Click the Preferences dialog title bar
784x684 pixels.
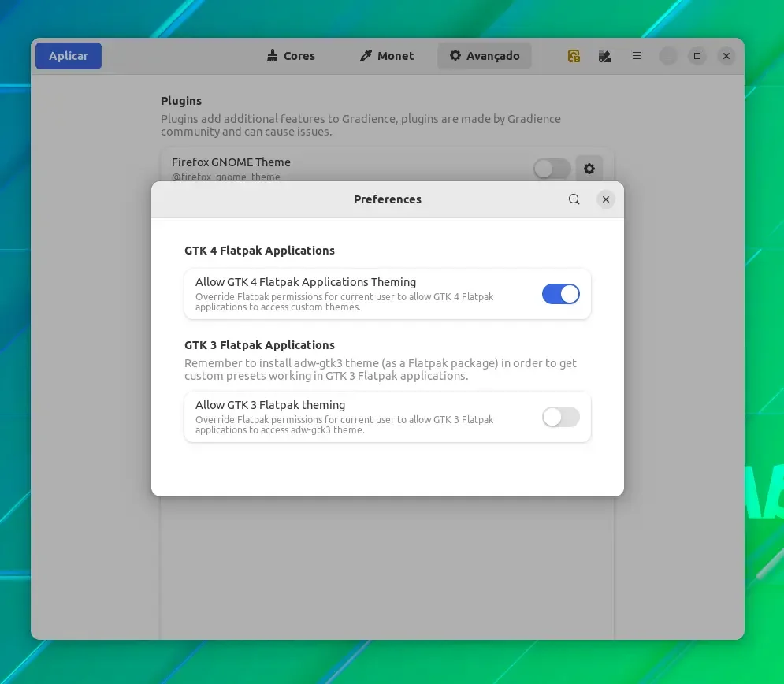coord(388,199)
